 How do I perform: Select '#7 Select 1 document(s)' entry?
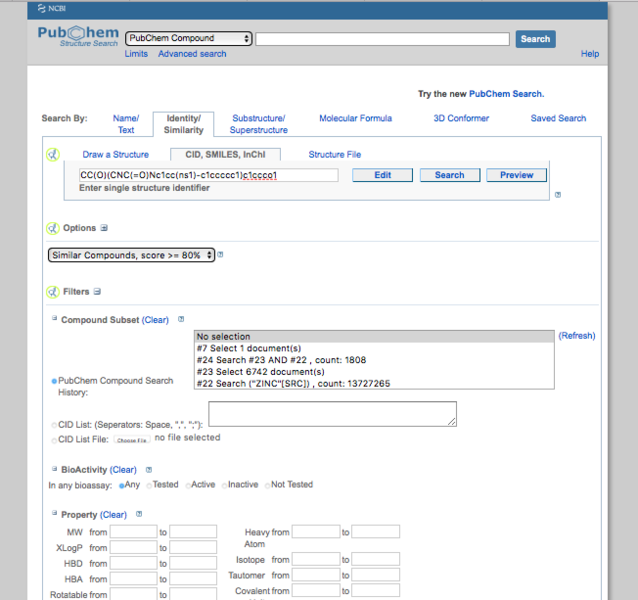pyautogui.click(x=374, y=349)
